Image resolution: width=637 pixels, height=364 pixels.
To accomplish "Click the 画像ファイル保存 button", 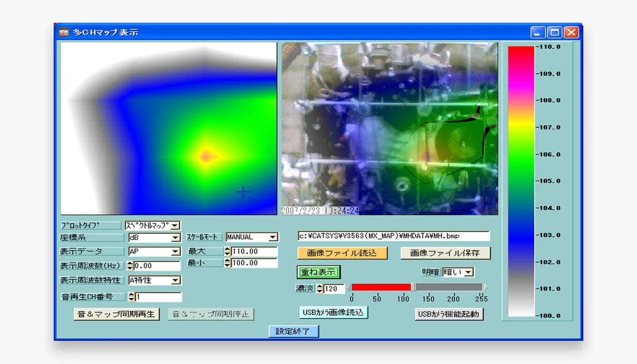I will pyautogui.click(x=445, y=253).
